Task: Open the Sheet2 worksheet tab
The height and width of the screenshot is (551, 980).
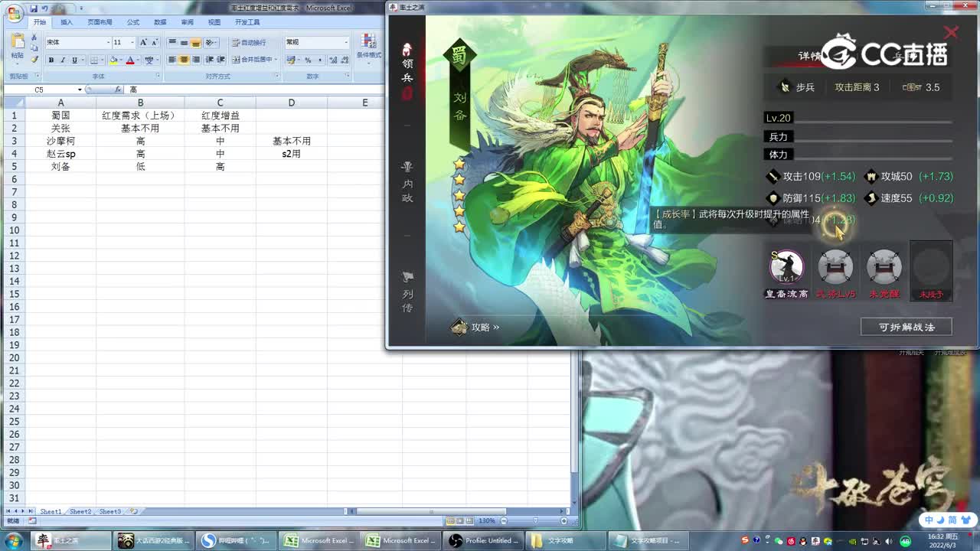Action: point(80,511)
